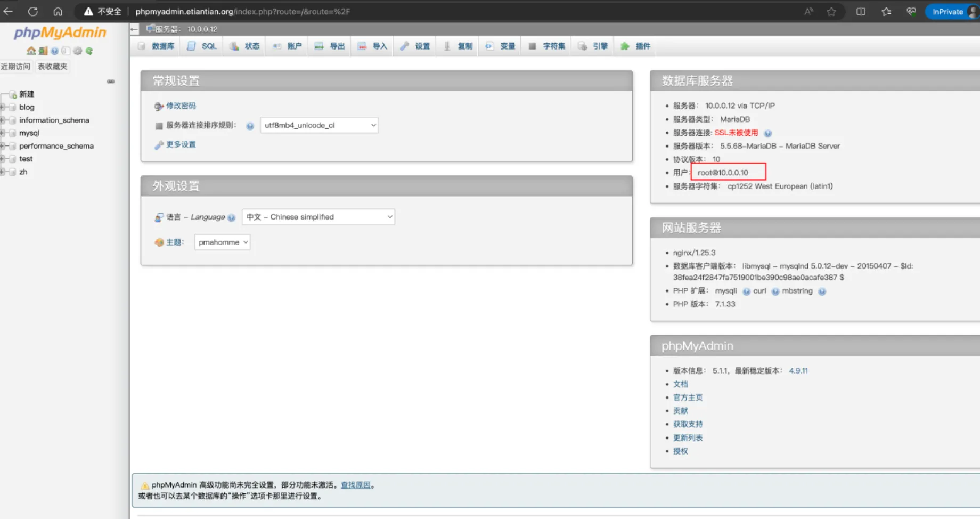Click the log out door icon
This screenshot has height=519, width=980.
pos(43,51)
